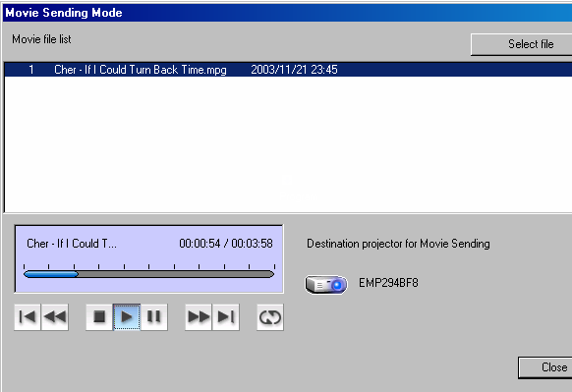Stop the movie playback
Screen dimensions: 572x392
pos(99,317)
